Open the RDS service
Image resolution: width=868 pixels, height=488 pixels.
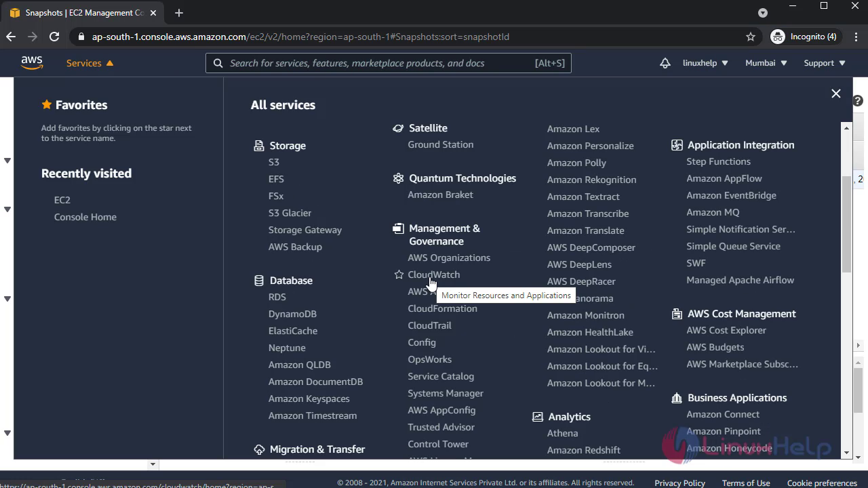tap(277, 297)
